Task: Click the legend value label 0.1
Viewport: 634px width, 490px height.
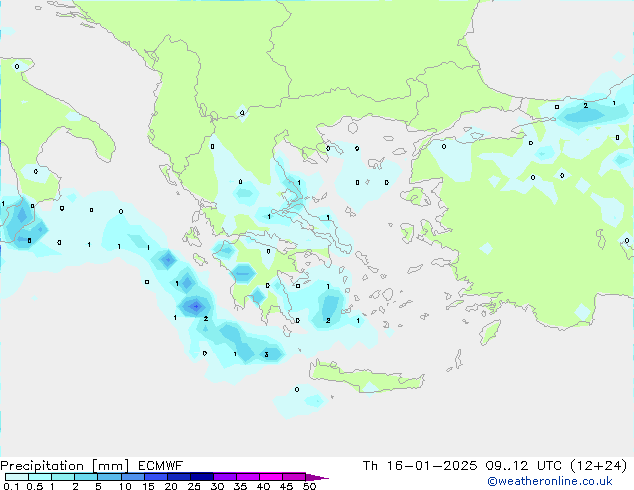Action: (x=9, y=486)
